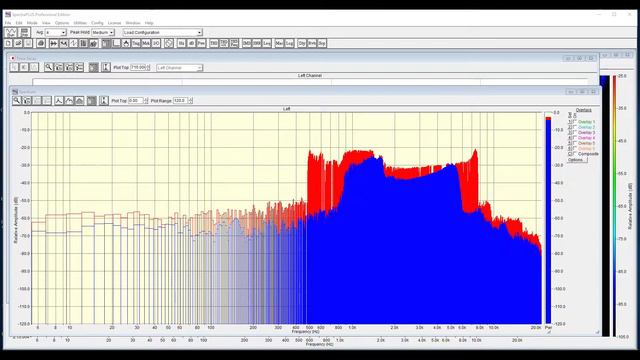Click the Plot Range stepper arrows
Image resolution: width=640 pixels, height=360 pixels.
click(190, 100)
